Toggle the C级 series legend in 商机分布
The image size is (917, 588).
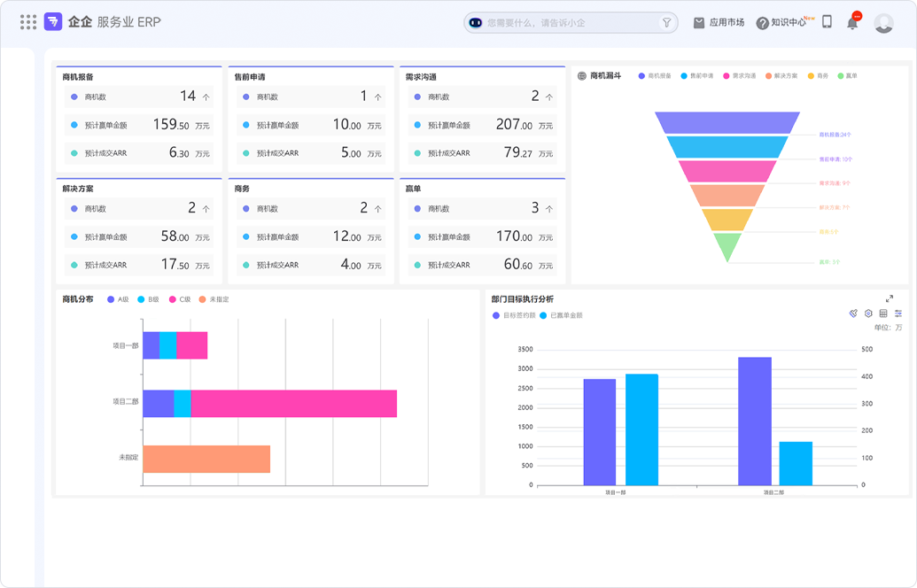180,299
